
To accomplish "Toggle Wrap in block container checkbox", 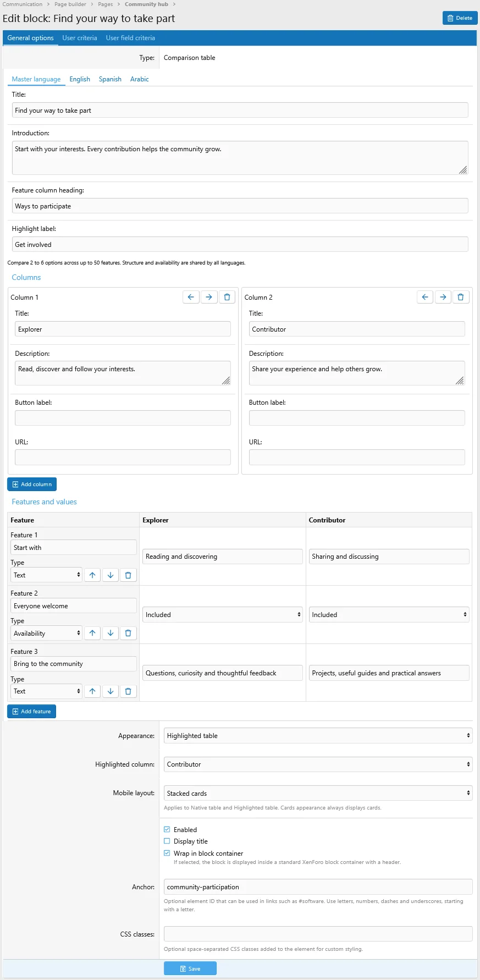I will [x=167, y=853].
